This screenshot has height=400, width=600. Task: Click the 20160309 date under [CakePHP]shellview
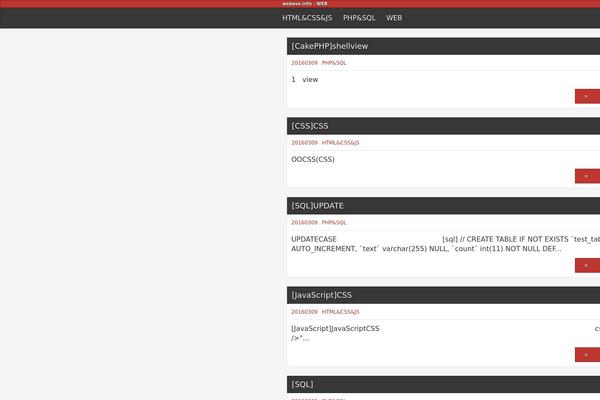coord(304,63)
